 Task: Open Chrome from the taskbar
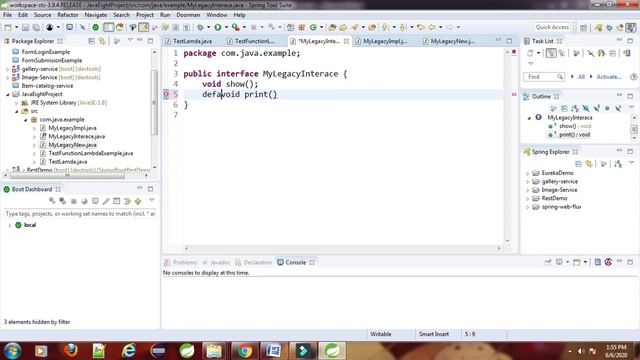click(x=245, y=351)
